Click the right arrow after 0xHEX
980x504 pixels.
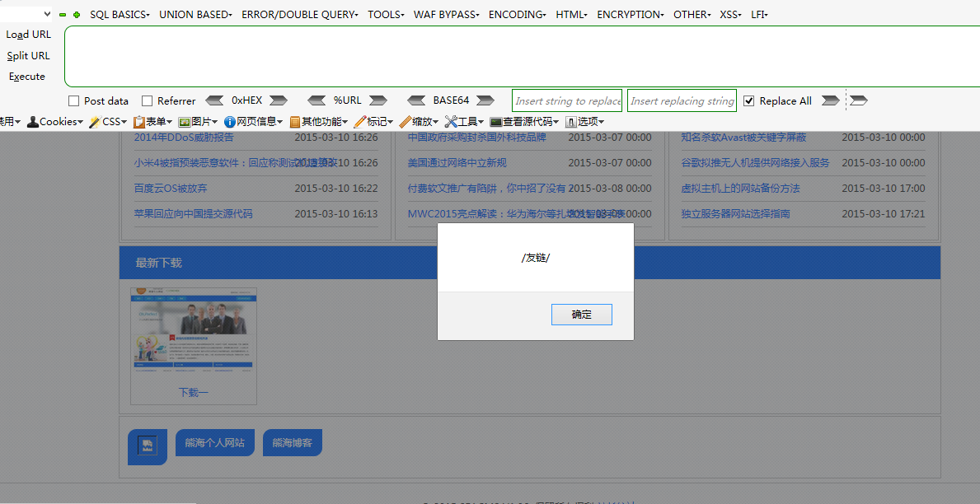coord(278,100)
